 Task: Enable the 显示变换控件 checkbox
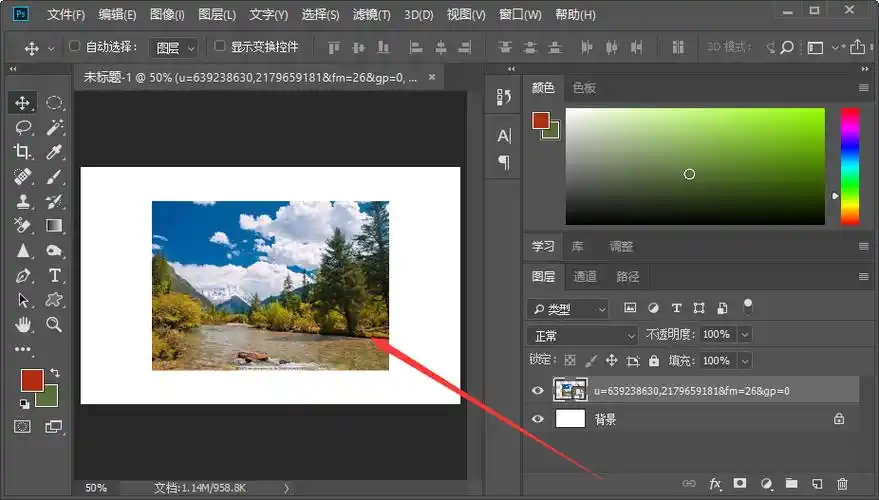pyautogui.click(x=220, y=47)
